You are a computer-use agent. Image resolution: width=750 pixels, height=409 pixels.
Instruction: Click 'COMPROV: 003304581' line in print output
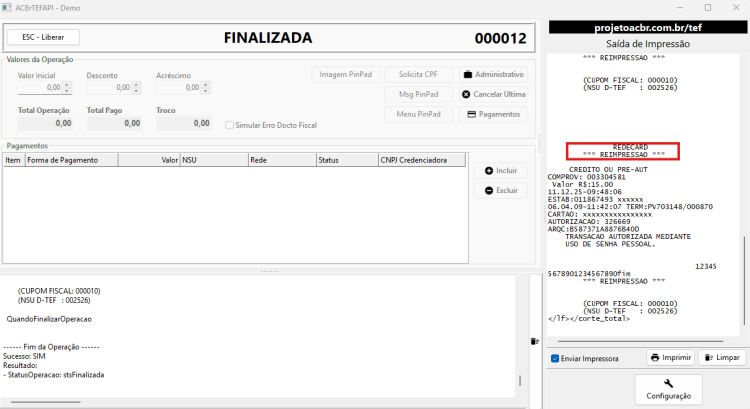[x=586, y=177]
